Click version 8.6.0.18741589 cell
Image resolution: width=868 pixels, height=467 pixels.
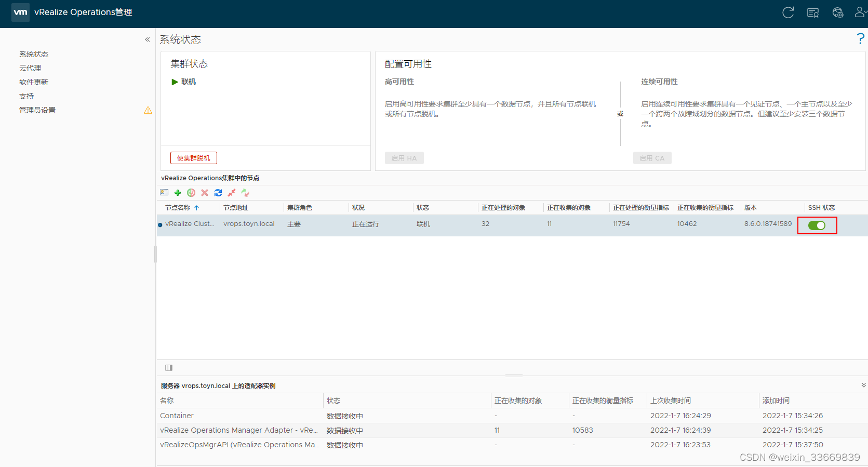tap(768, 224)
